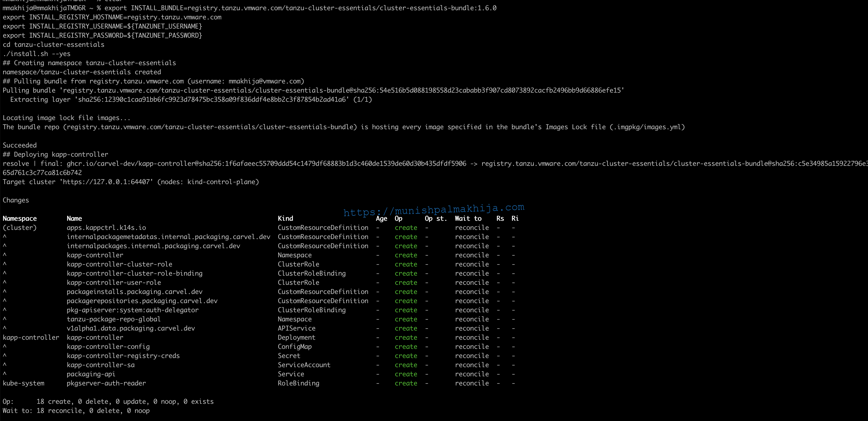The height and width of the screenshot is (421, 868).
Task: Click 'apps.kappctrl.k14s.io' name cell
Action: coord(106,228)
